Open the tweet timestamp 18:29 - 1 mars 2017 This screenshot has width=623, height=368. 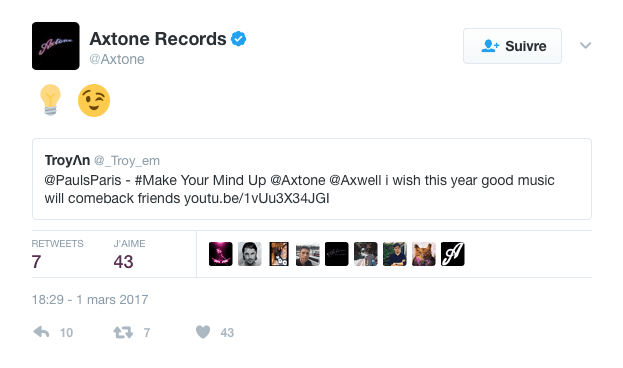pyautogui.click(x=90, y=299)
